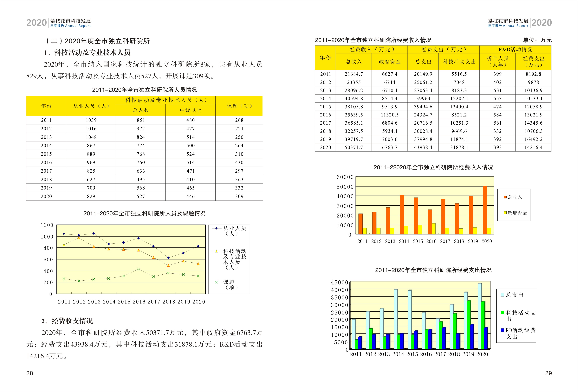Viewport: 578px width, 392px height.
Task: Click the 2014 orange income bar
Action: [x=402, y=214]
